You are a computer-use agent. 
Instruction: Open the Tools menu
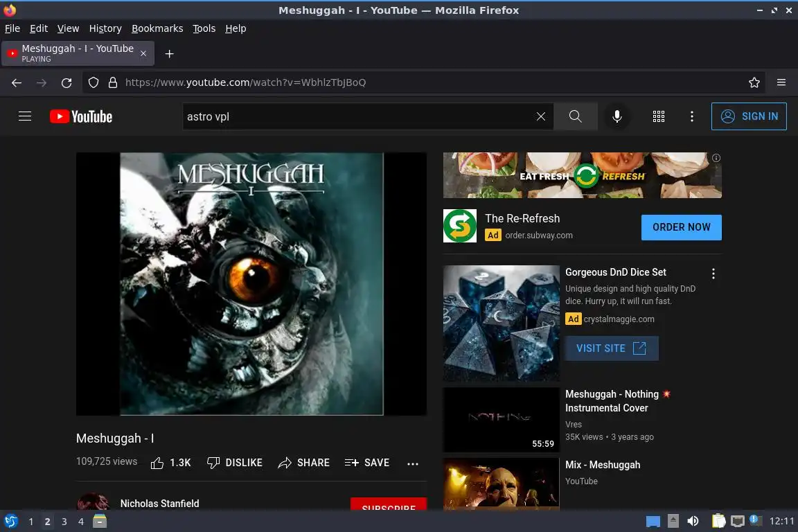click(204, 28)
